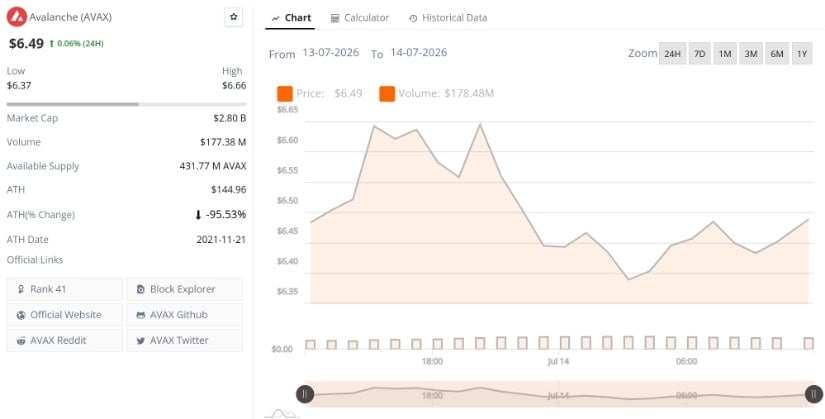Set the From date field 13-07-2026

pos(330,53)
